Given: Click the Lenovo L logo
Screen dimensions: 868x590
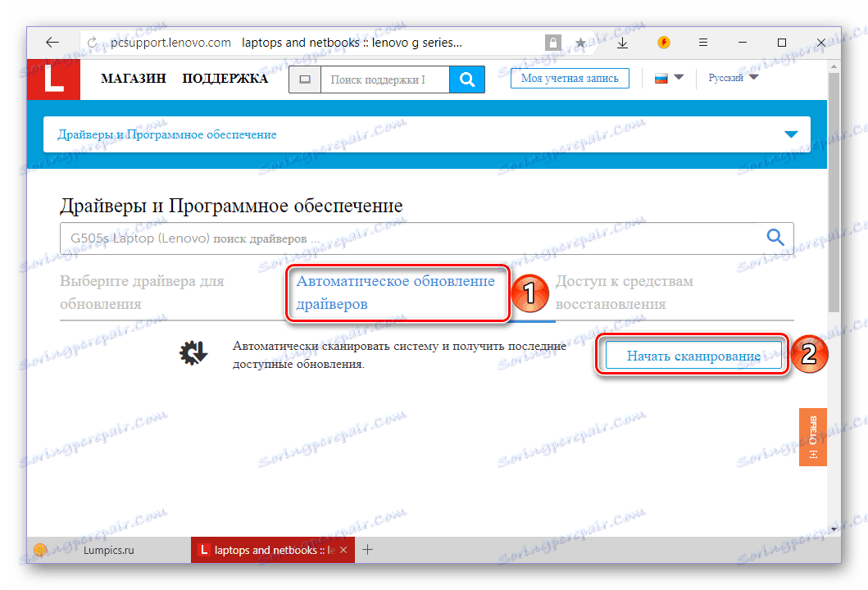Looking at the screenshot, I should (52, 79).
